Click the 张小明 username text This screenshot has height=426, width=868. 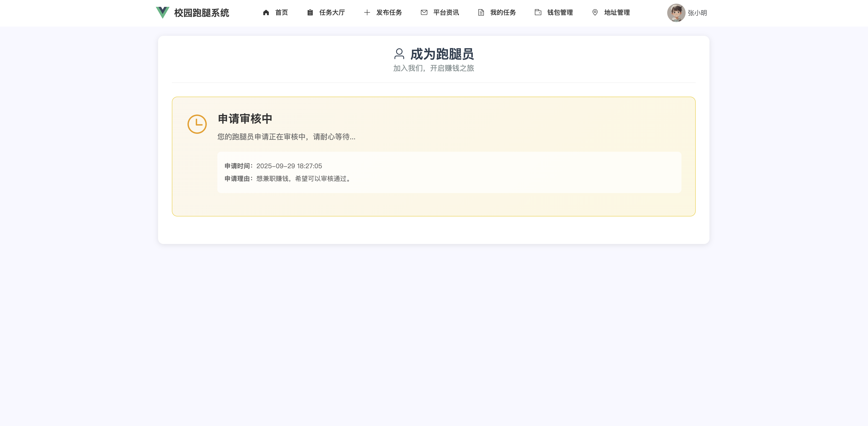[x=697, y=13]
